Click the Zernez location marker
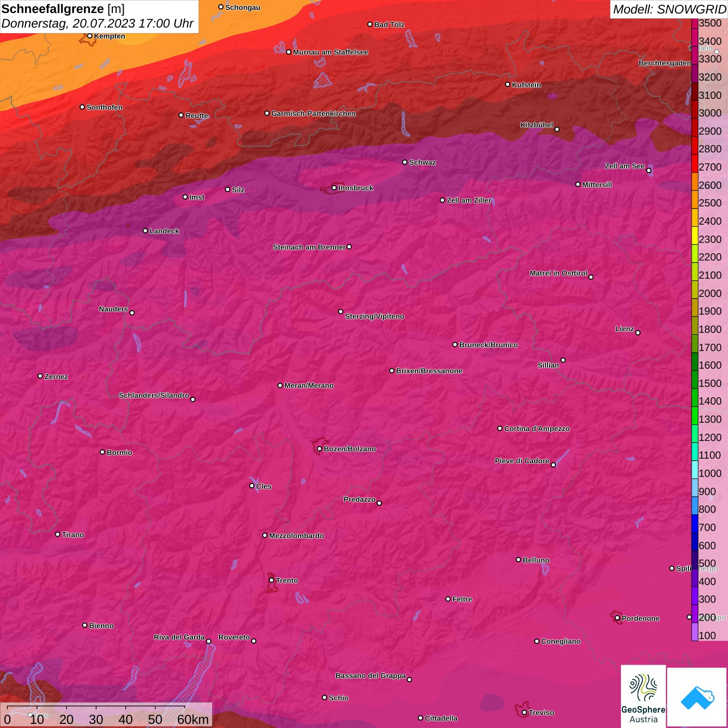The height and width of the screenshot is (728, 728). coord(41,376)
